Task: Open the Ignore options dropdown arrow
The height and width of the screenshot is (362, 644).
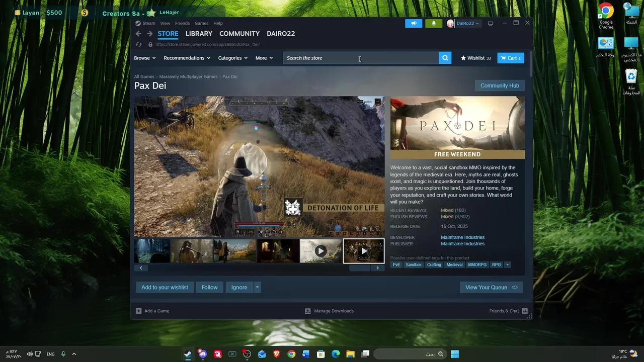Action: (x=257, y=287)
